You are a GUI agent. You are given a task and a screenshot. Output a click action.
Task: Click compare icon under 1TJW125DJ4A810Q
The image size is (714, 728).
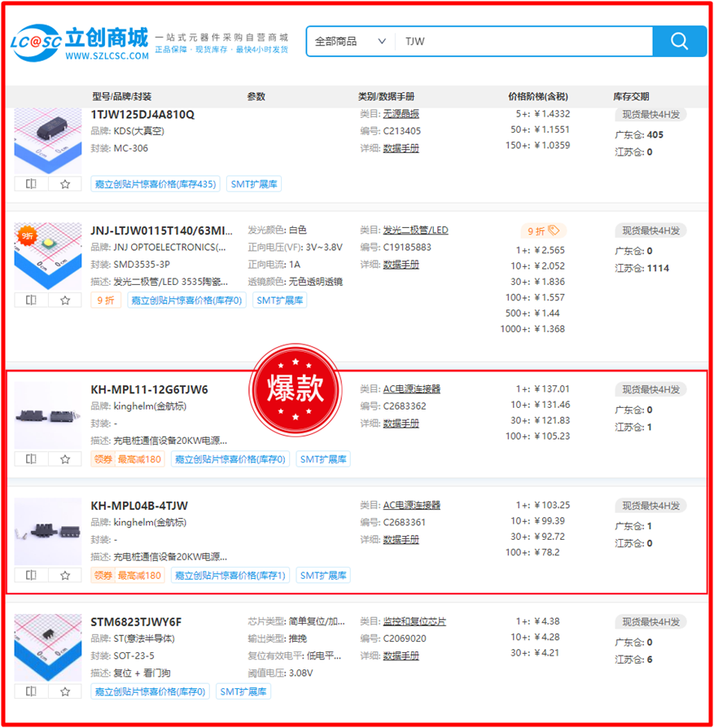[31, 184]
